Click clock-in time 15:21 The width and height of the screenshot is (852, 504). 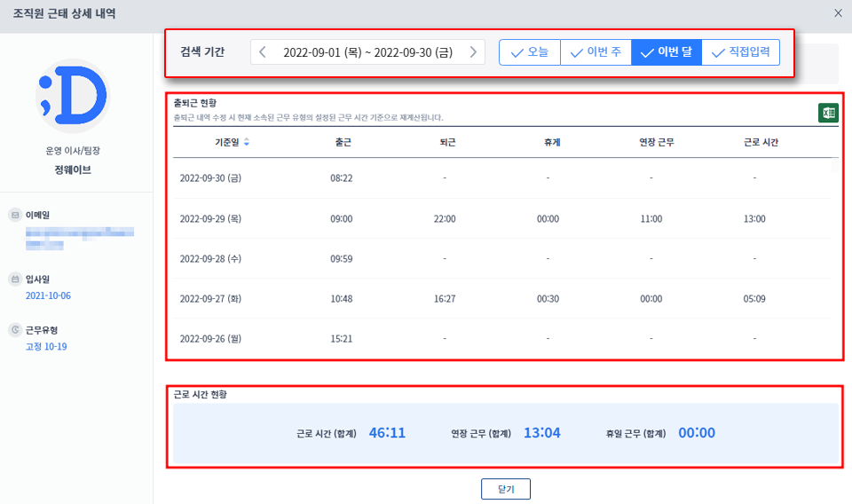(x=341, y=339)
